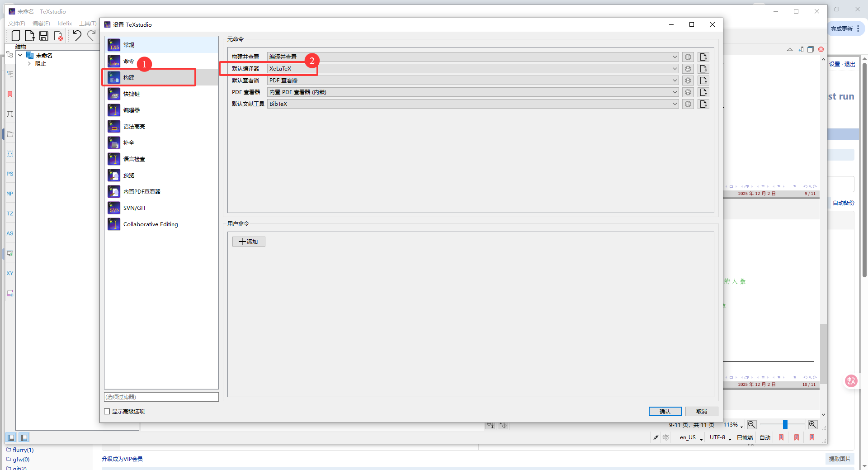Click Undo arrow in TeXstudio toolbar

(77, 36)
